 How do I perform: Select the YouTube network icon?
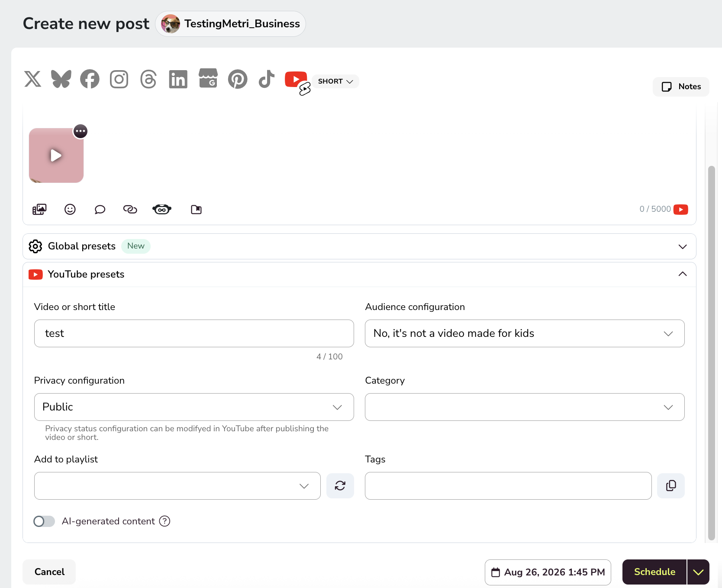tap(296, 79)
